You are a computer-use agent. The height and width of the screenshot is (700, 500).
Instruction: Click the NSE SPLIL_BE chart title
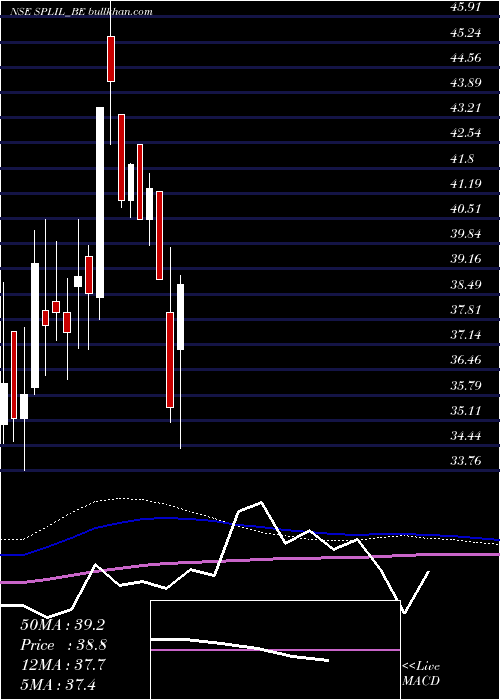pyautogui.click(x=83, y=12)
